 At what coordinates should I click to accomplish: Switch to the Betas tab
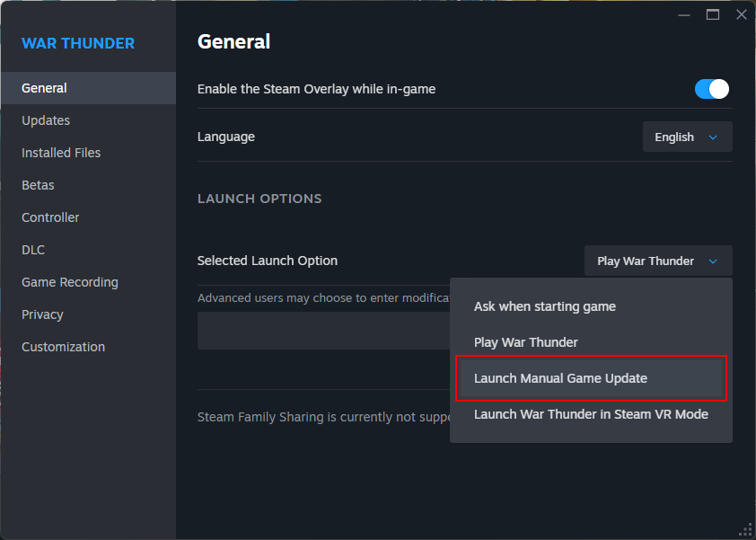tap(38, 185)
